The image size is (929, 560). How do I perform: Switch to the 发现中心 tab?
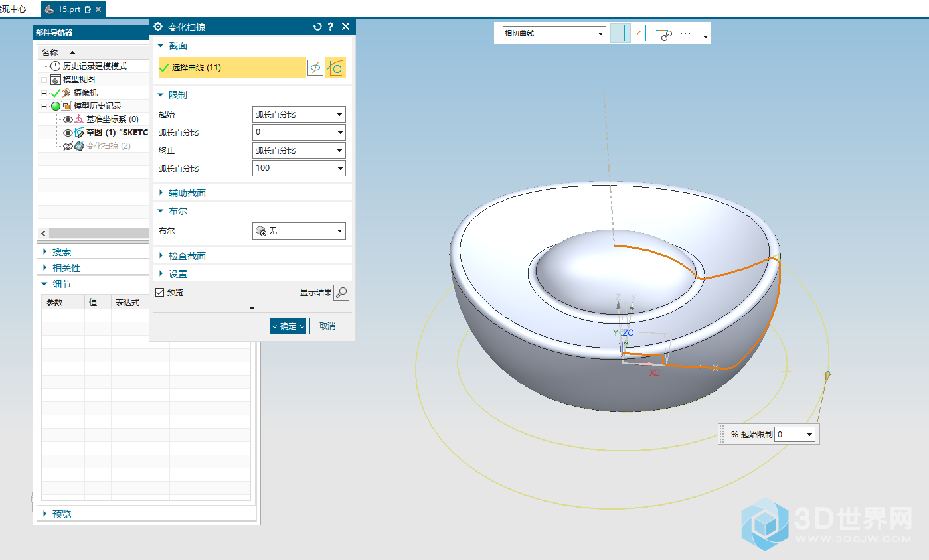(x=13, y=9)
